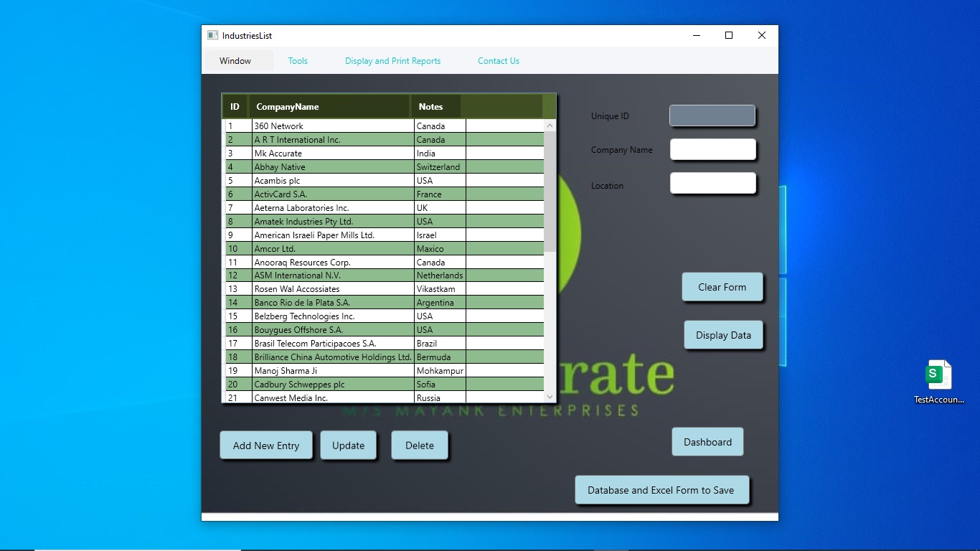Focus the Company Name input field
Viewport: 980px width, 551px height.
coord(712,149)
